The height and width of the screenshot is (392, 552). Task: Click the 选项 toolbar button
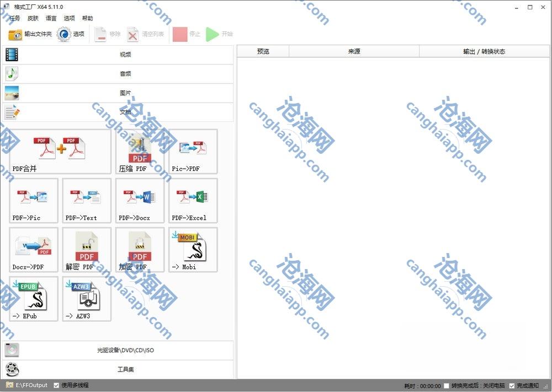coord(71,34)
